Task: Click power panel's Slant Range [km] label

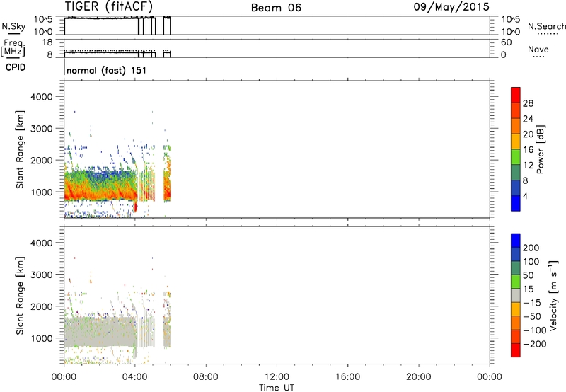Action: pyautogui.click(x=20, y=149)
